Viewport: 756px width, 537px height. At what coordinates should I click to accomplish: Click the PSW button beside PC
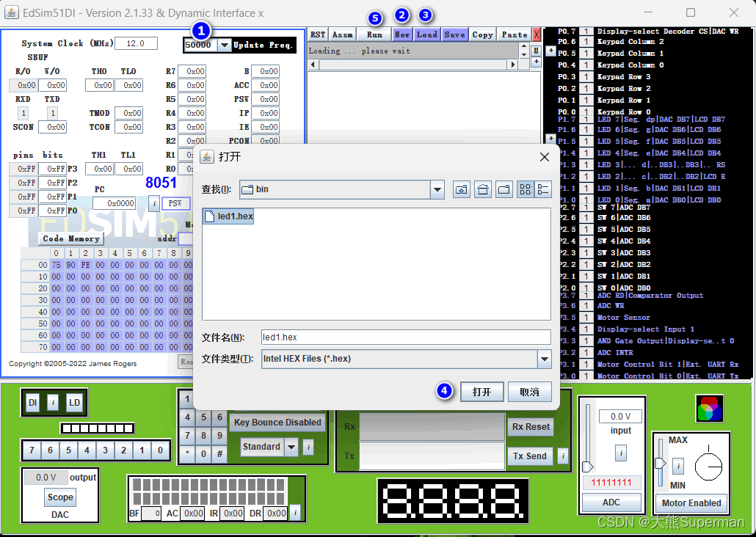pyautogui.click(x=175, y=203)
